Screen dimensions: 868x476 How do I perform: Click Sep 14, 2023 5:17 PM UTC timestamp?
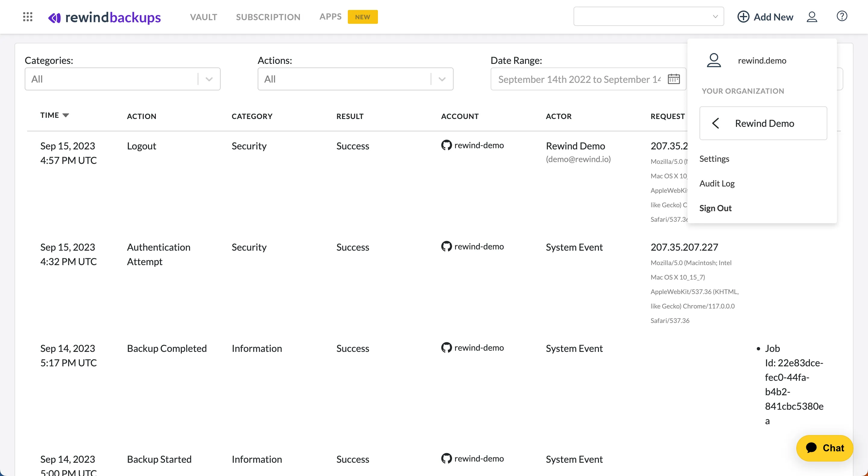tap(68, 355)
